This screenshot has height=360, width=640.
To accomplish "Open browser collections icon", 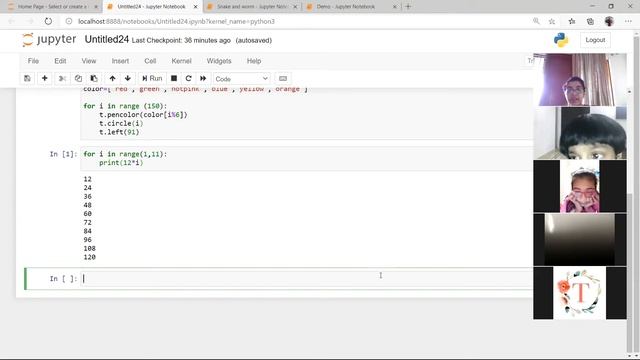I will point(590,21).
